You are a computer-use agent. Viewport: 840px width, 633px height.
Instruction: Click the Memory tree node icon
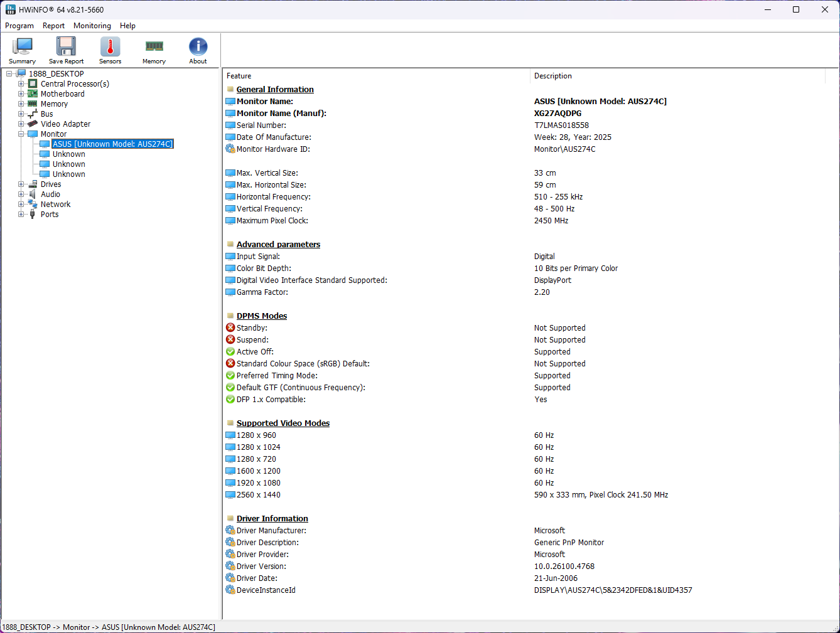[33, 104]
